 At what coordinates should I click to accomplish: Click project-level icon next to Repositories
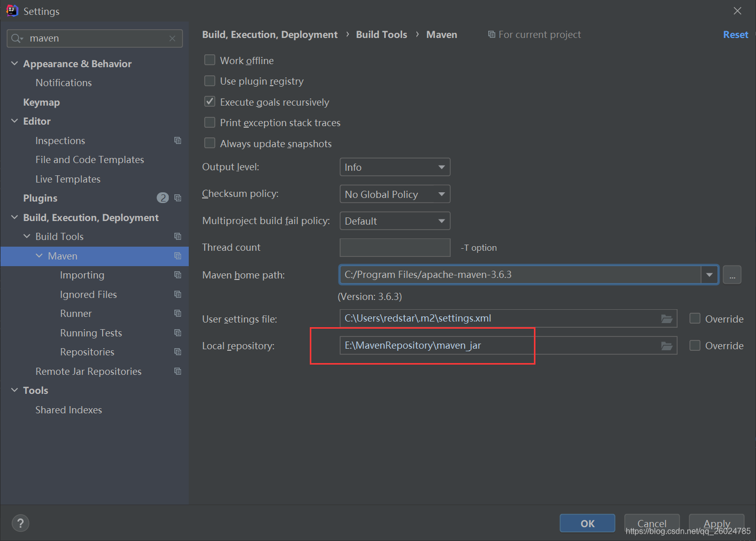click(178, 352)
